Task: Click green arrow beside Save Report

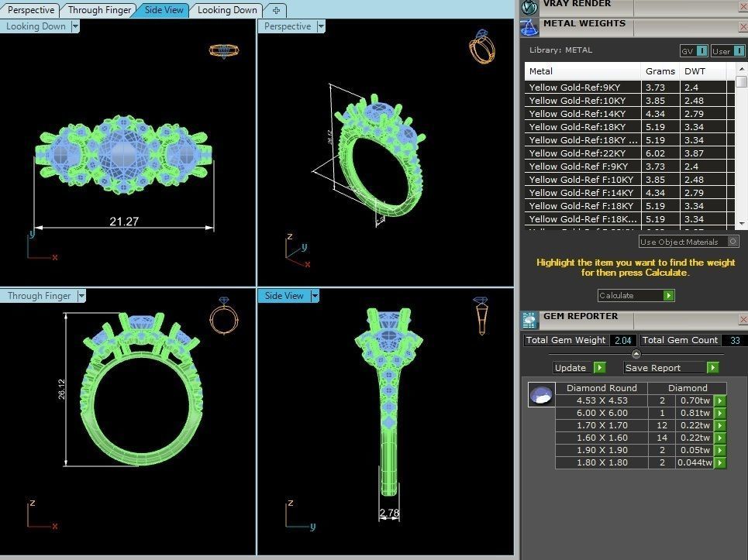Action: [x=712, y=367]
